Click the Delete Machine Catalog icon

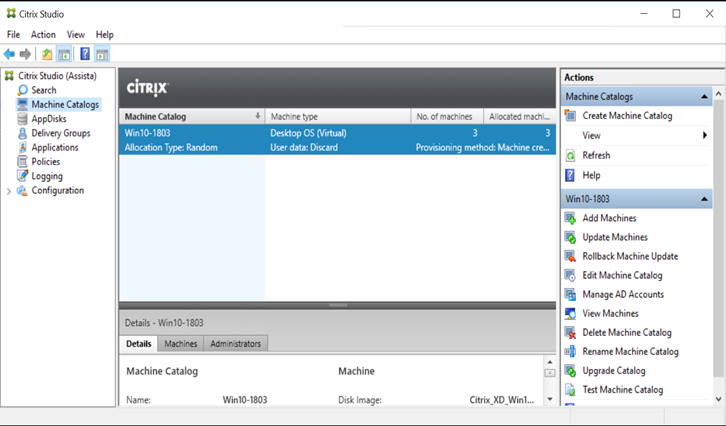(x=570, y=332)
